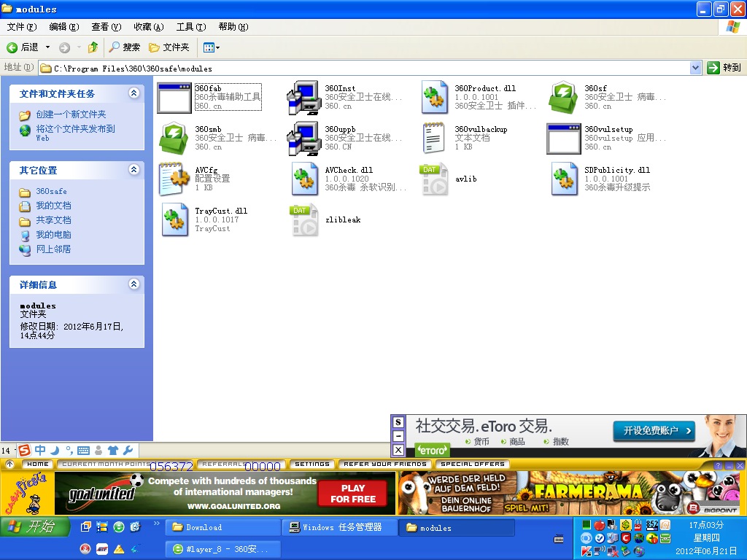Image resolution: width=747 pixels, height=560 pixels.
Task: Click the 开设免费账户 eToro button
Action: [654, 430]
